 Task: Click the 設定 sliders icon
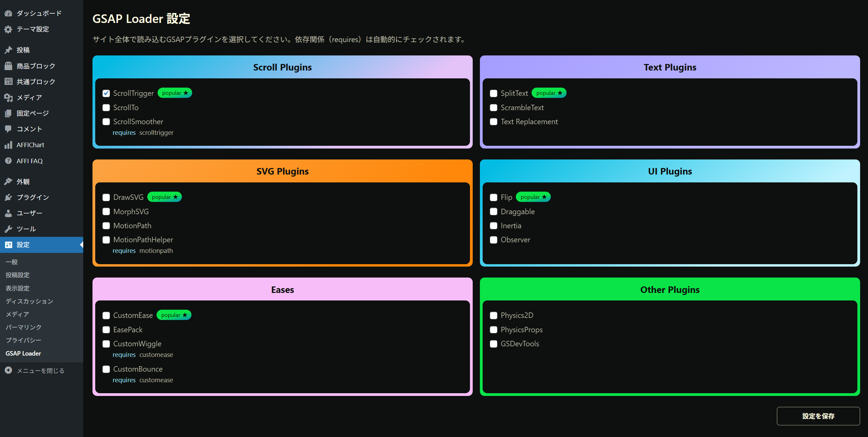pyautogui.click(x=8, y=245)
